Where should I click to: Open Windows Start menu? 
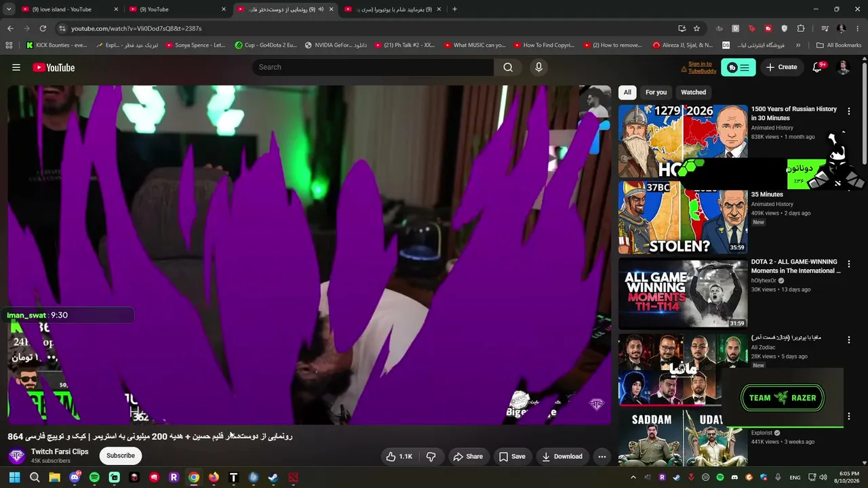(x=14, y=477)
